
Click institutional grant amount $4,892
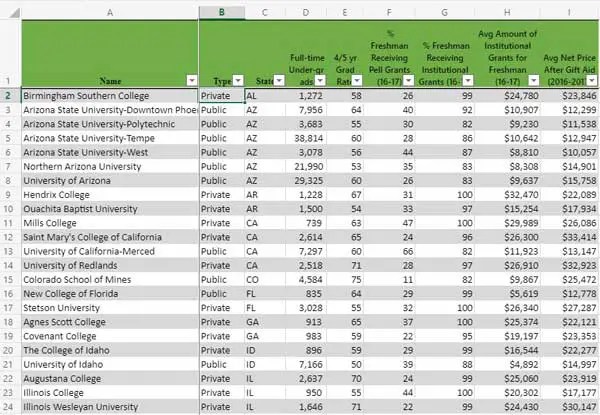[507, 365]
